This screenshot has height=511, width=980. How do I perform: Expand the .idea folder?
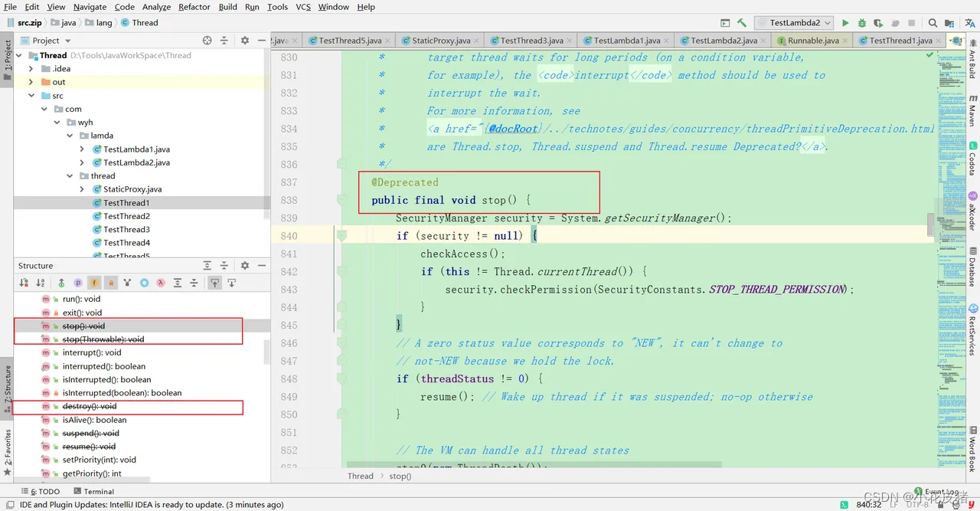31,69
